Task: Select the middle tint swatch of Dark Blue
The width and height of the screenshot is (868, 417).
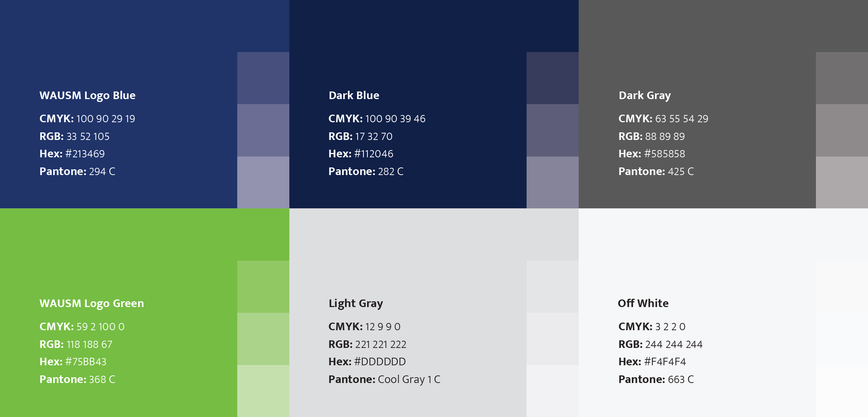Action: coord(553,130)
